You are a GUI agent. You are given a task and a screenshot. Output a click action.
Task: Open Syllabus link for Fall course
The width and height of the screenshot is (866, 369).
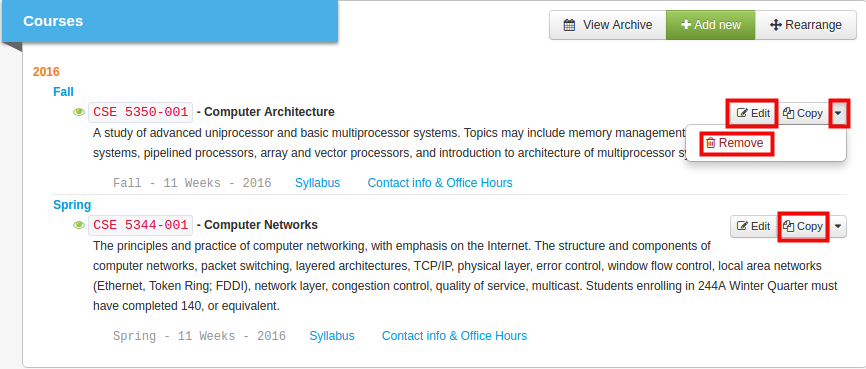click(318, 183)
